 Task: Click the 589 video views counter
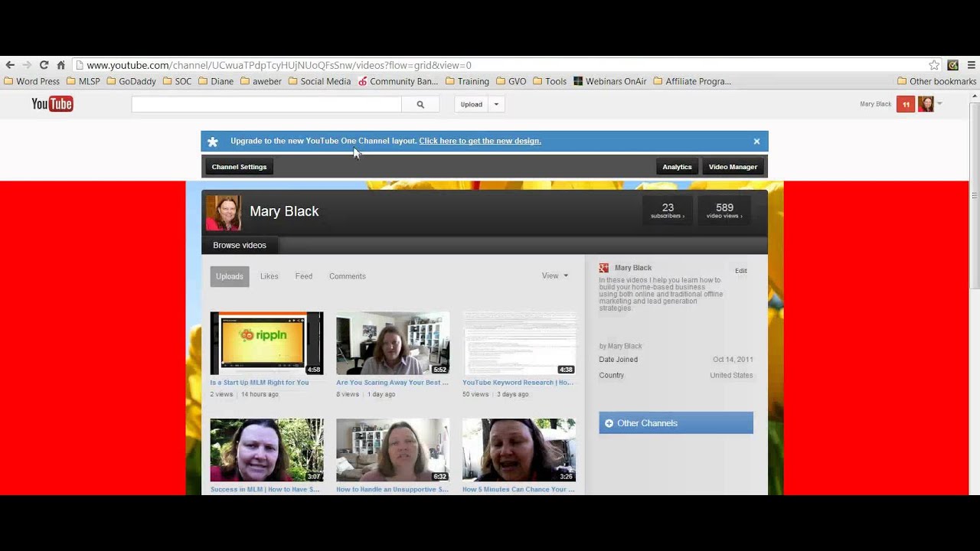click(x=724, y=210)
